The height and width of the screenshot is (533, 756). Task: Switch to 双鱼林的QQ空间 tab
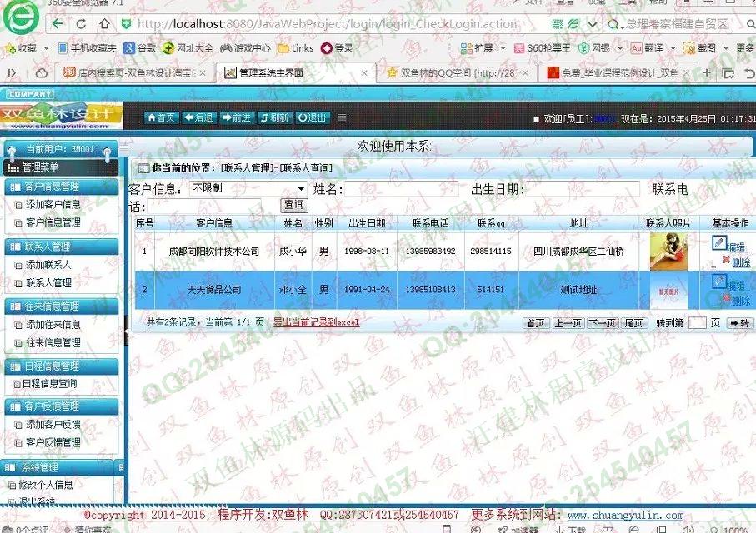(x=458, y=72)
